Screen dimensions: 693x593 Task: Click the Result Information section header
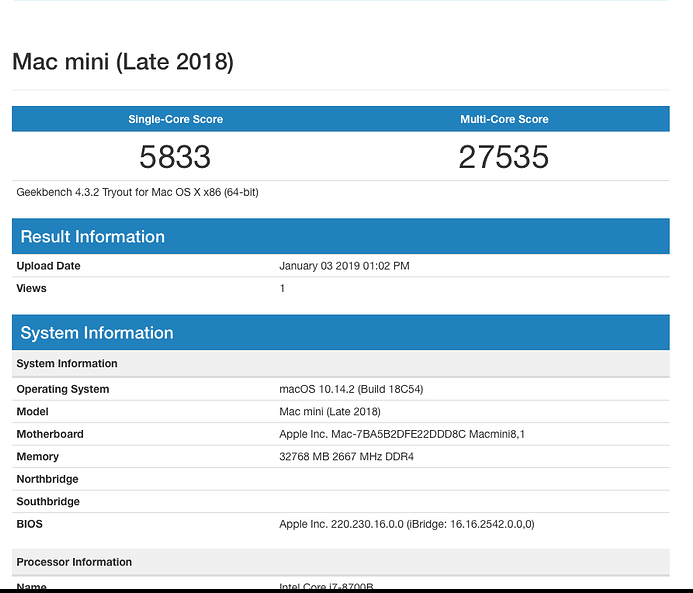[x=341, y=236]
